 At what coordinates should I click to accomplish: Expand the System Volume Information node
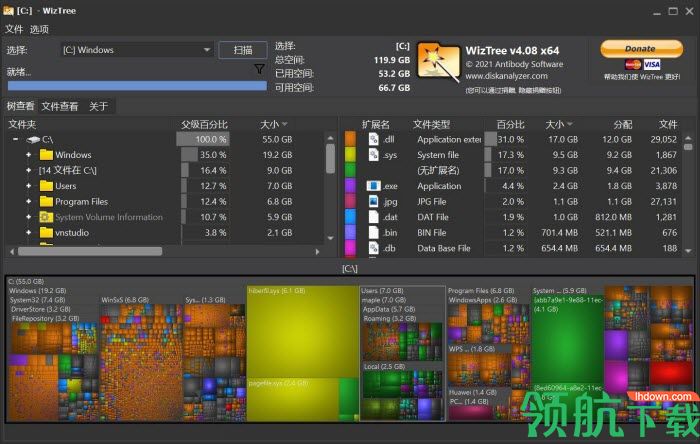click(29, 217)
